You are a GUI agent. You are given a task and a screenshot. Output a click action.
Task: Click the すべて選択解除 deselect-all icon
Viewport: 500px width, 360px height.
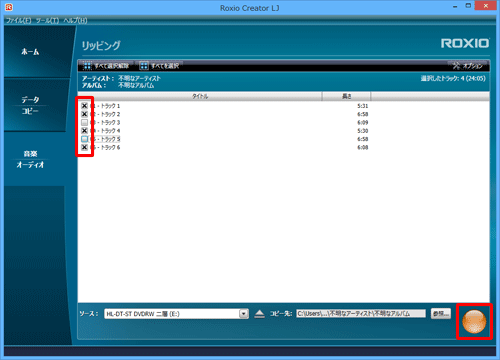coord(87,66)
